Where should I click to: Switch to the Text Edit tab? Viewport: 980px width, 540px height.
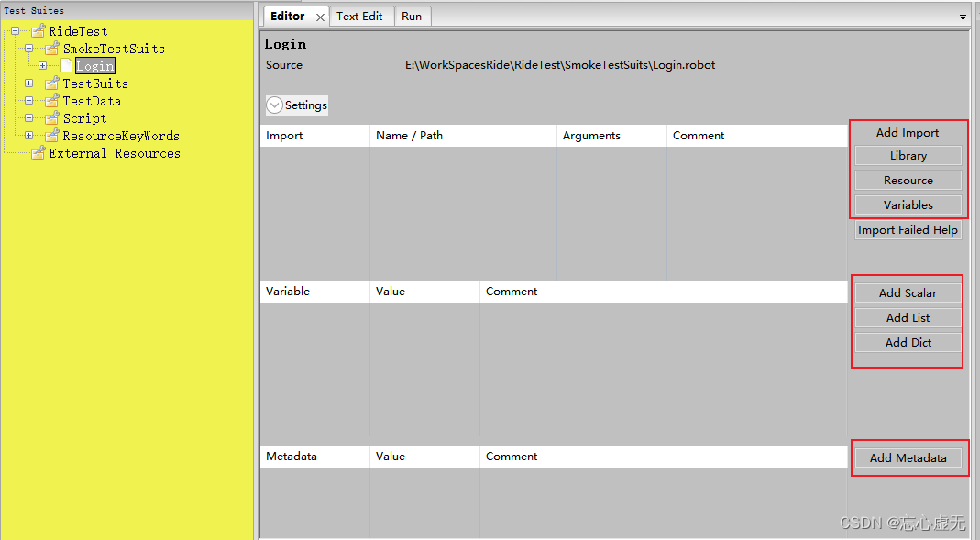tap(360, 16)
